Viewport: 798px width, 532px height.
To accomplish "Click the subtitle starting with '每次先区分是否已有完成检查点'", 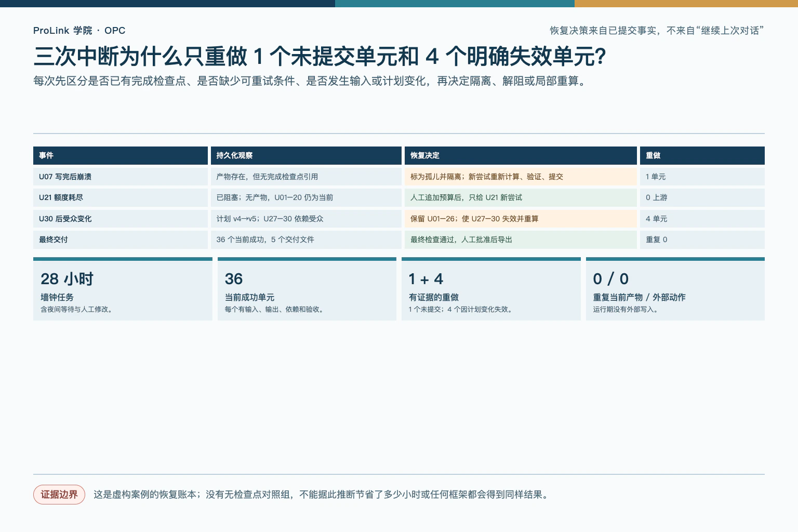I will (x=311, y=81).
